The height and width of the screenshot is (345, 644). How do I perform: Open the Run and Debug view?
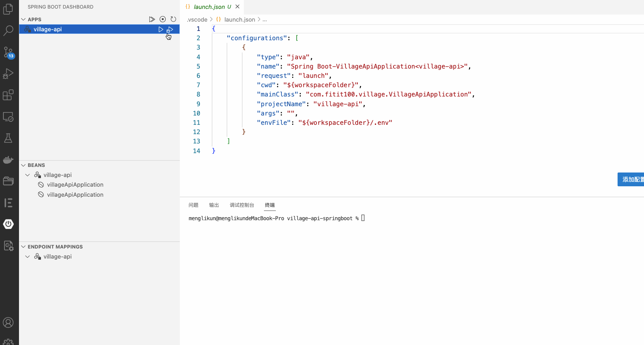[8, 73]
